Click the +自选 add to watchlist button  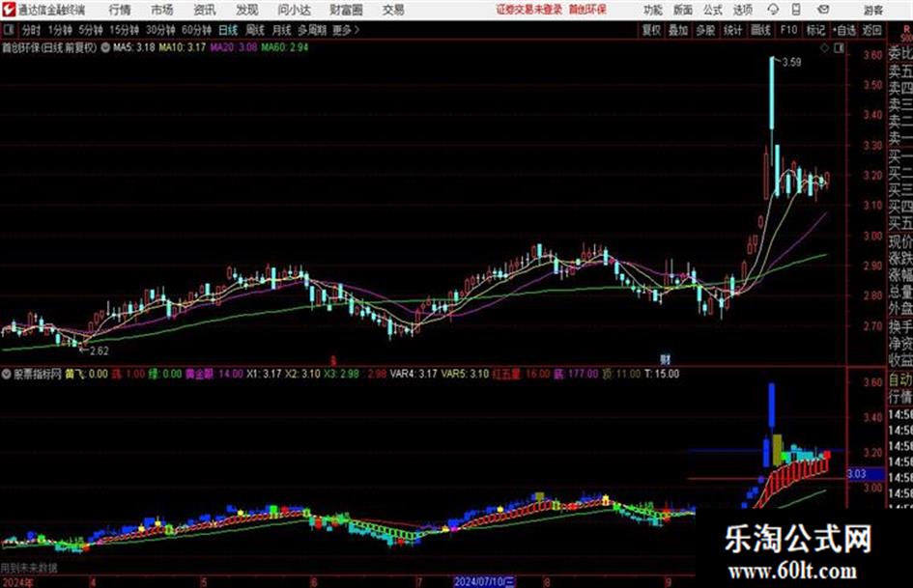[843, 30]
